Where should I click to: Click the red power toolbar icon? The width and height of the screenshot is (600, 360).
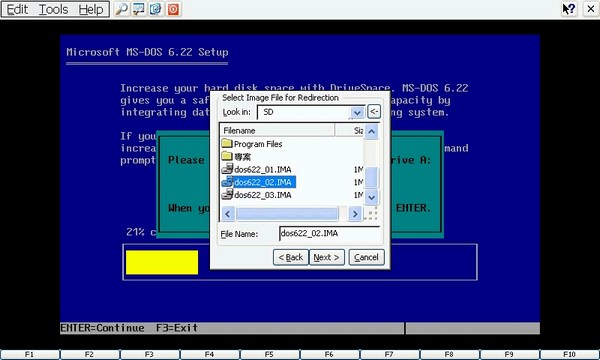coord(173,9)
